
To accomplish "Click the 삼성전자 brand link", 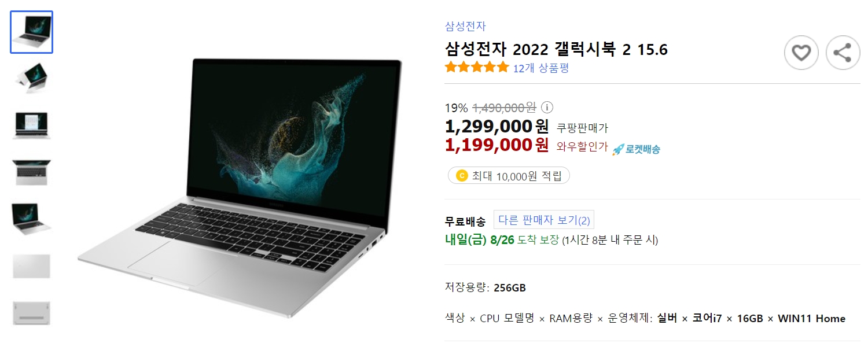I will click(465, 26).
